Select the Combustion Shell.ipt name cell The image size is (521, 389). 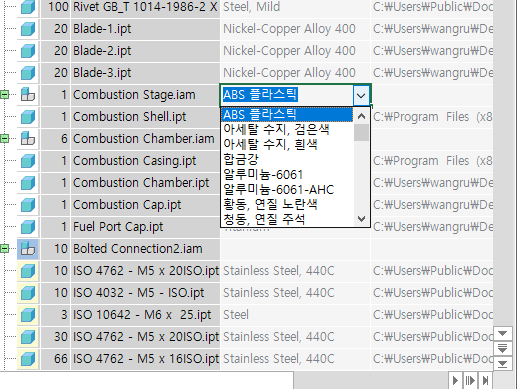[145, 117]
